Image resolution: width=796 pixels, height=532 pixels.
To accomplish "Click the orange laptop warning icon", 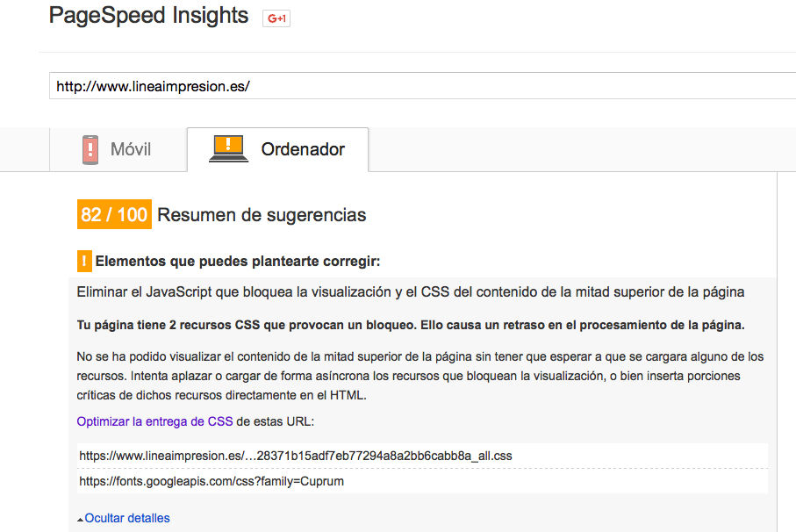I will coord(229,148).
